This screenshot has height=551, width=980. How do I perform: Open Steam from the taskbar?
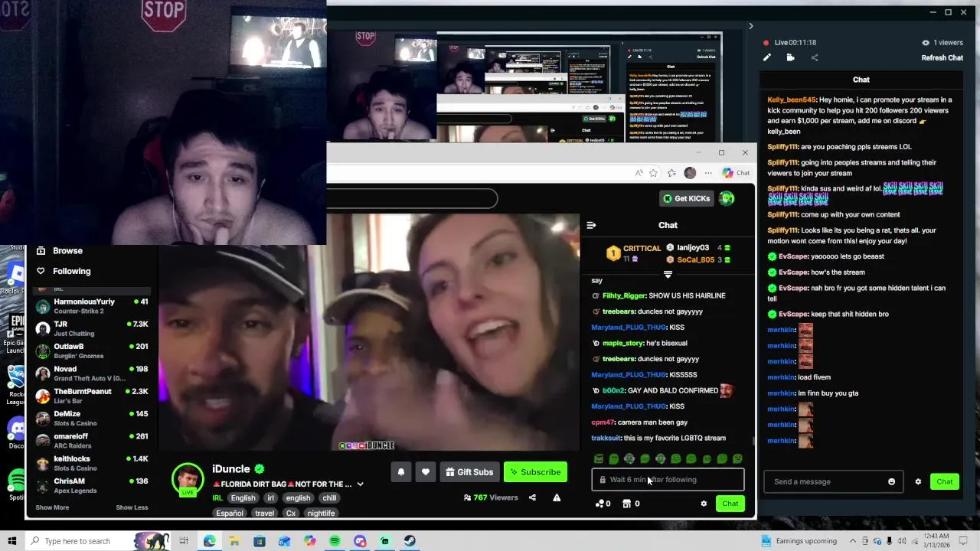click(x=410, y=541)
